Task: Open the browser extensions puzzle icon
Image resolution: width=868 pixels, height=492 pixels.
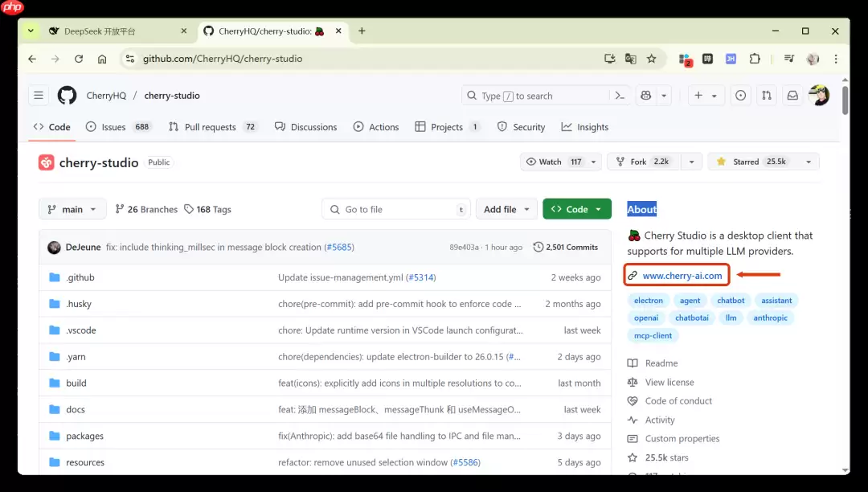Action: click(x=754, y=59)
